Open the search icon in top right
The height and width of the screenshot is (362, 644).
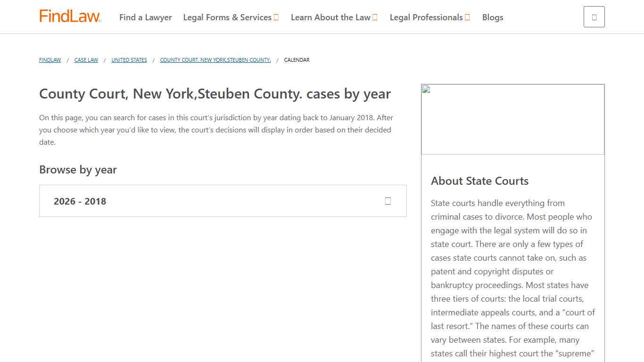[594, 16]
